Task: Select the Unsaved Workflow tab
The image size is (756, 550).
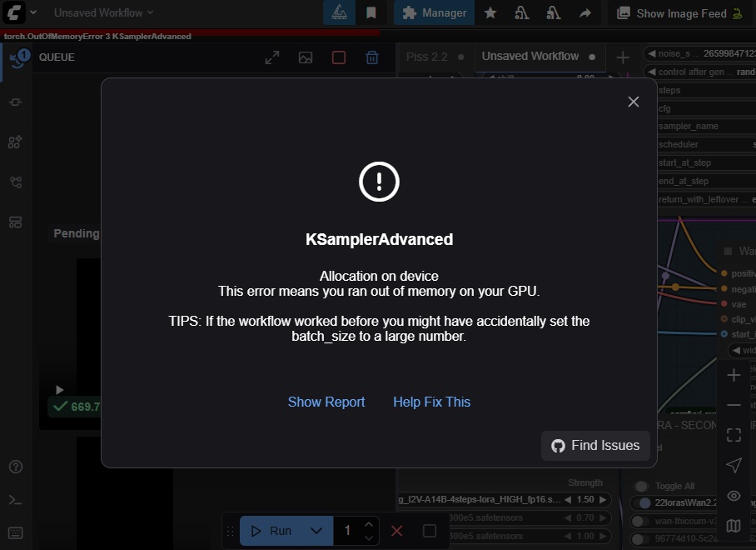Action: (530, 56)
